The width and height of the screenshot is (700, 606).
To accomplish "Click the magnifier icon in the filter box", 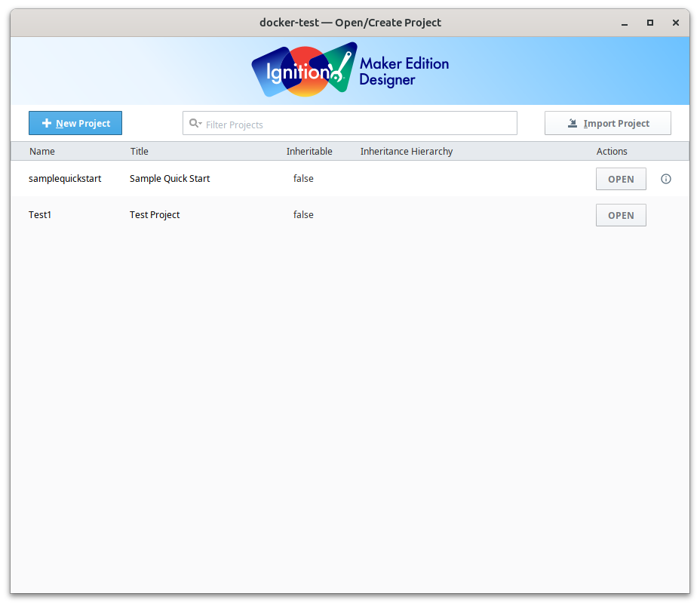I will [x=195, y=124].
